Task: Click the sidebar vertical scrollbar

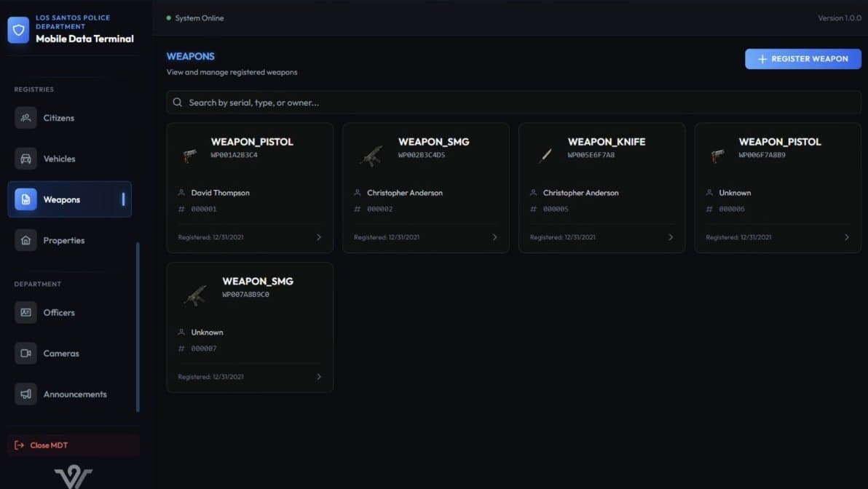Action: click(x=138, y=327)
